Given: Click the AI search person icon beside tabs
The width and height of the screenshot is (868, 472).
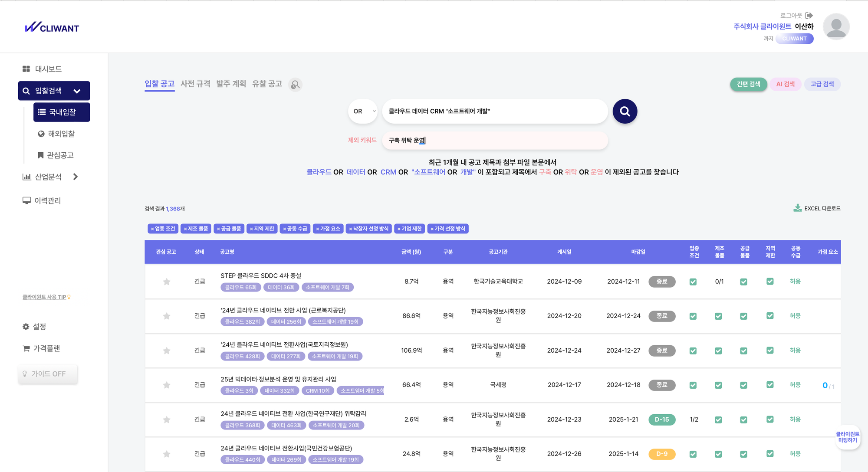Looking at the screenshot, I should 295,85.
